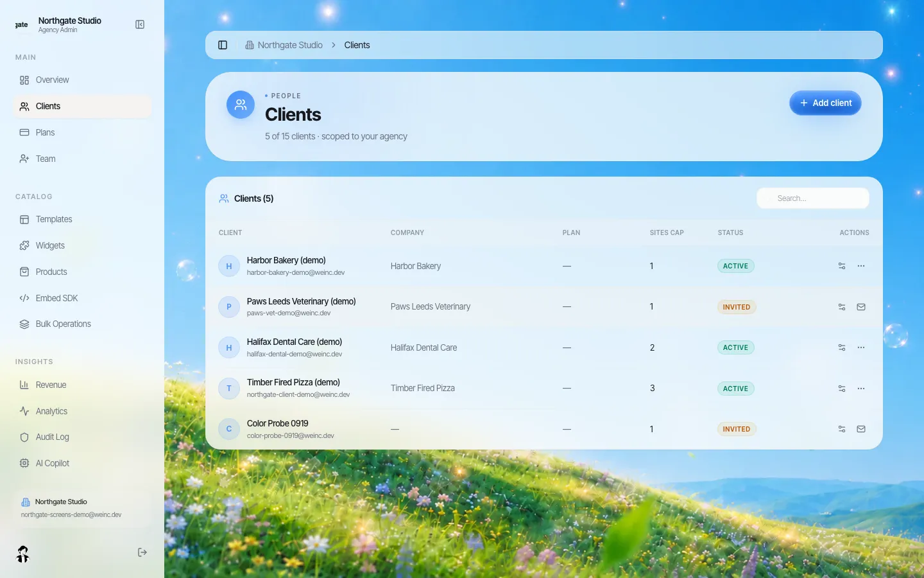
Task: Open the Team page
Action: [x=82, y=159]
